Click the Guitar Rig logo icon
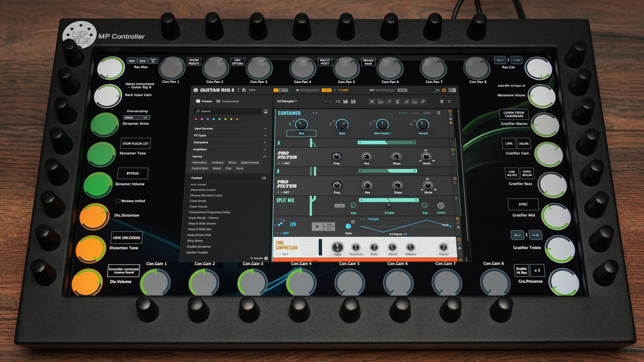The width and height of the screenshot is (644, 362). pos(196,90)
